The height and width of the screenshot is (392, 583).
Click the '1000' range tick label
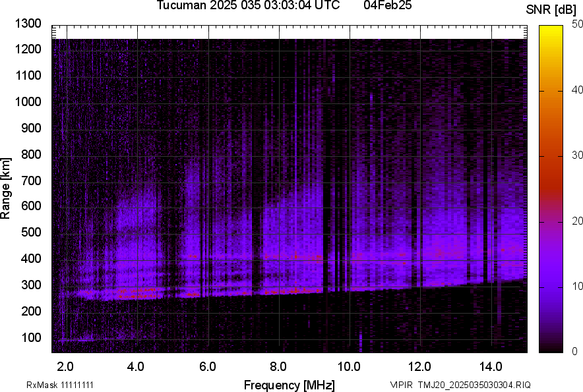pyautogui.click(x=28, y=101)
